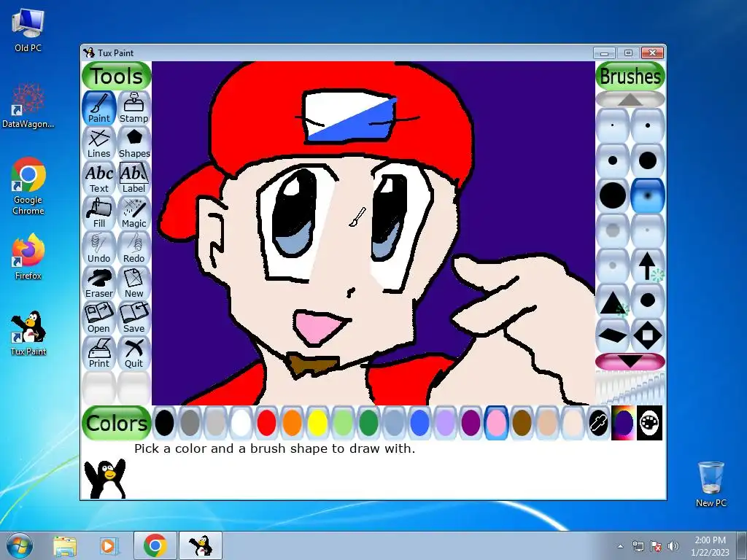Click the Undo button

[x=99, y=248]
